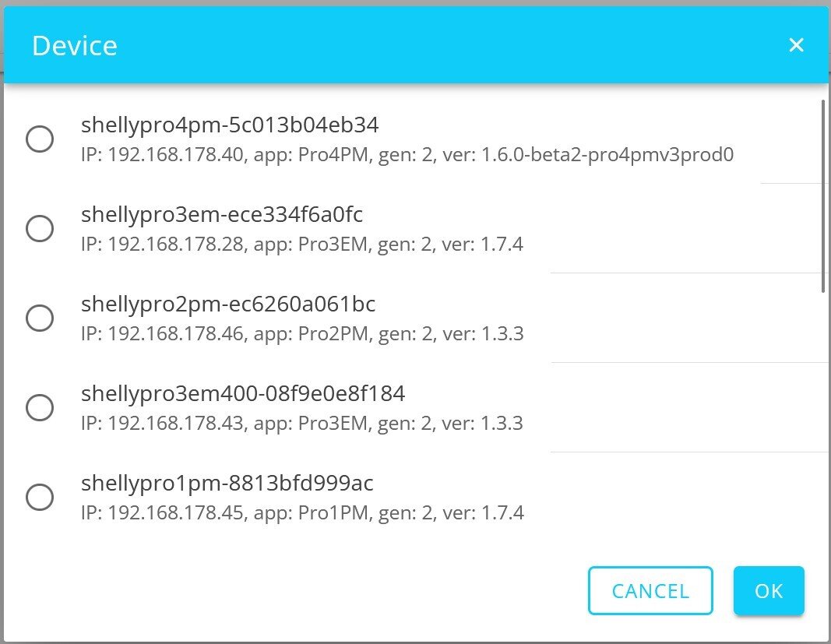Screen dimensions: 831x644
Task: Choose the shellypro2pm-ec6260a061bc radio option
Action: click(x=40, y=318)
